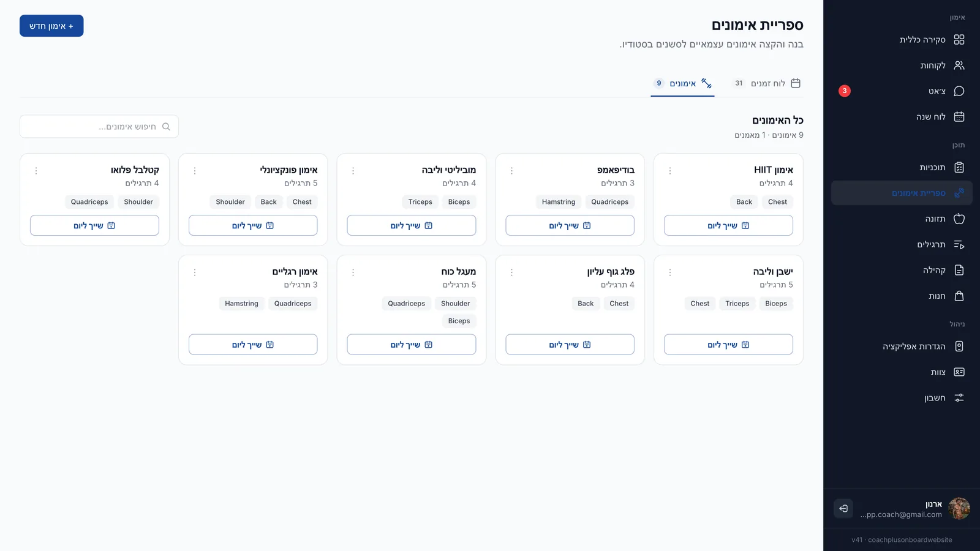The height and width of the screenshot is (551, 980).
Task: Click the Hamstring tag on בודיפאמפ card
Action: 559,202
